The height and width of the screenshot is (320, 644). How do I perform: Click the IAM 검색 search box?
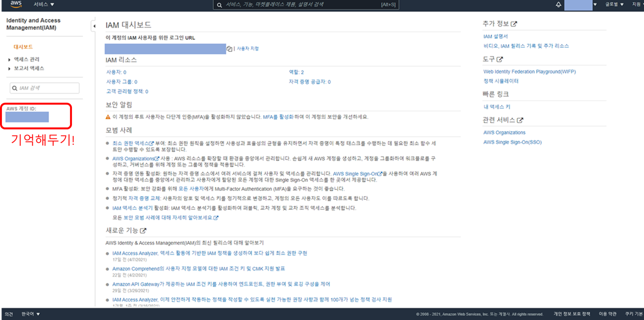(x=44, y=88)
